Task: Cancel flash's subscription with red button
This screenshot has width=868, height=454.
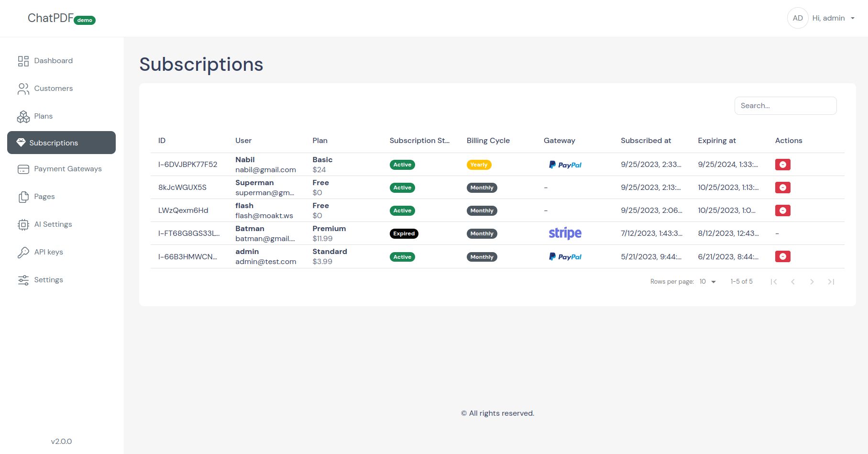Action: [x=782, y=210]
